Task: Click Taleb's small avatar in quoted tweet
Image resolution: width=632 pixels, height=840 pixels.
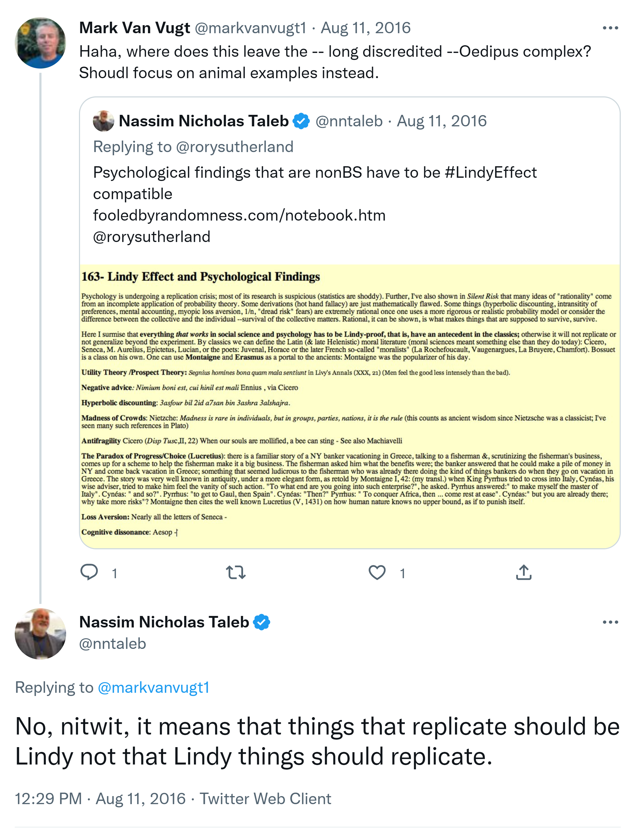Action: (x=103, y=121)
